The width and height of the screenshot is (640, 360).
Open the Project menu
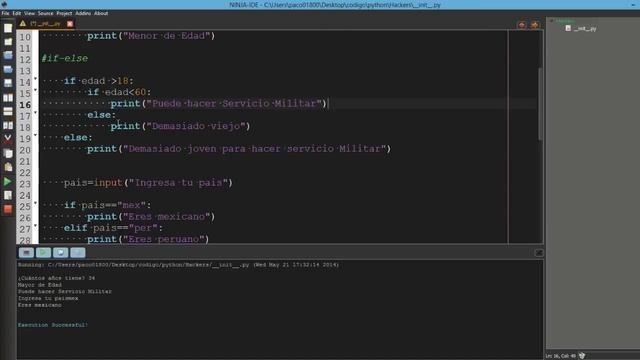pyautogui.click(x=64, y=13)
